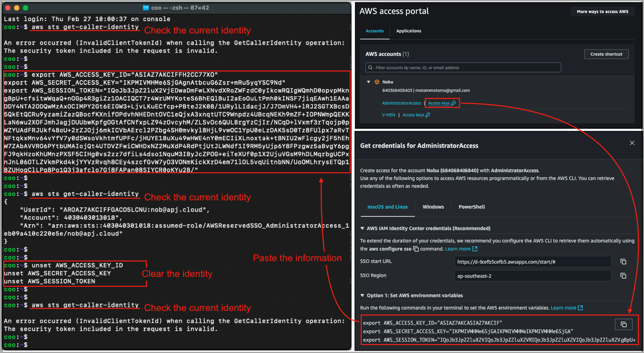The width and height of the screenshot is (644, 353).
Task: Switch to the Applications tab
Action: (x=408, y=31)
